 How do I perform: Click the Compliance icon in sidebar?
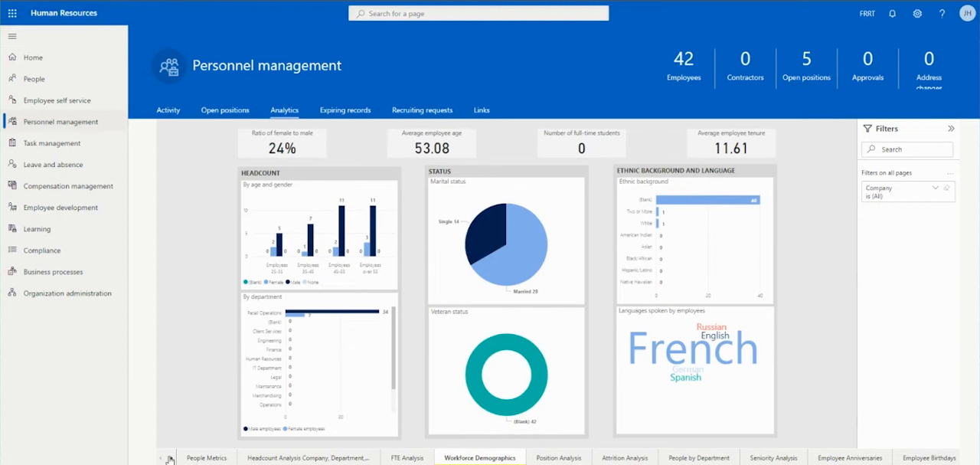(x=12, y=251)
